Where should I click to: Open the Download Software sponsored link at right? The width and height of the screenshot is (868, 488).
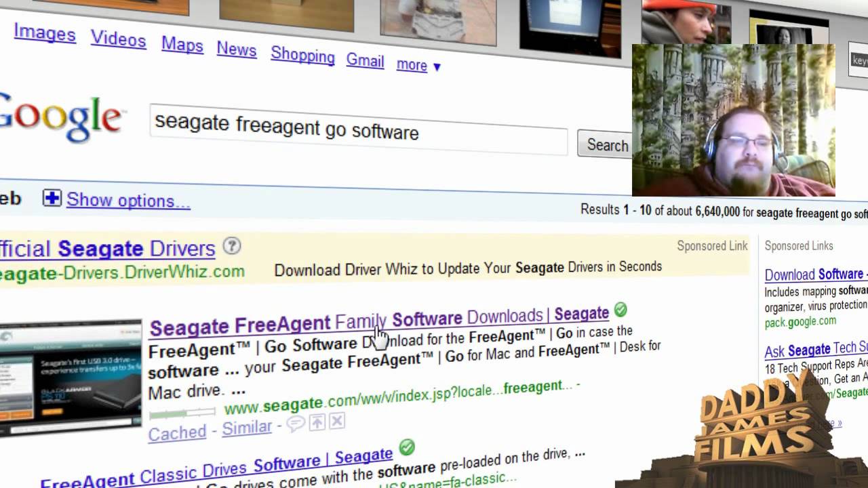click(816, 274)
